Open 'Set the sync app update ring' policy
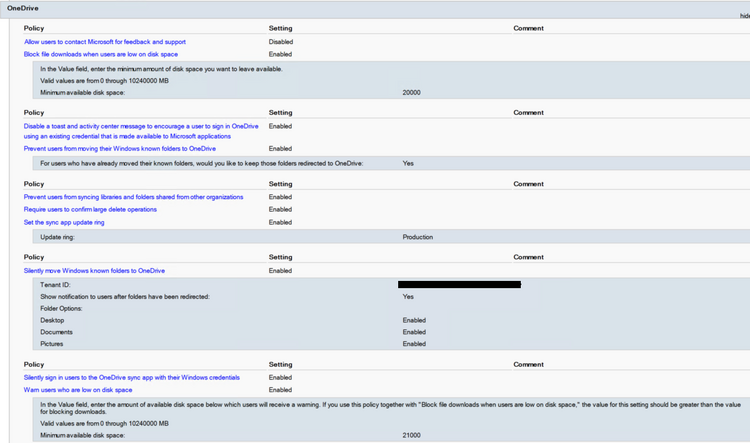The image size is (750, 443). click(x=64, y=222)
